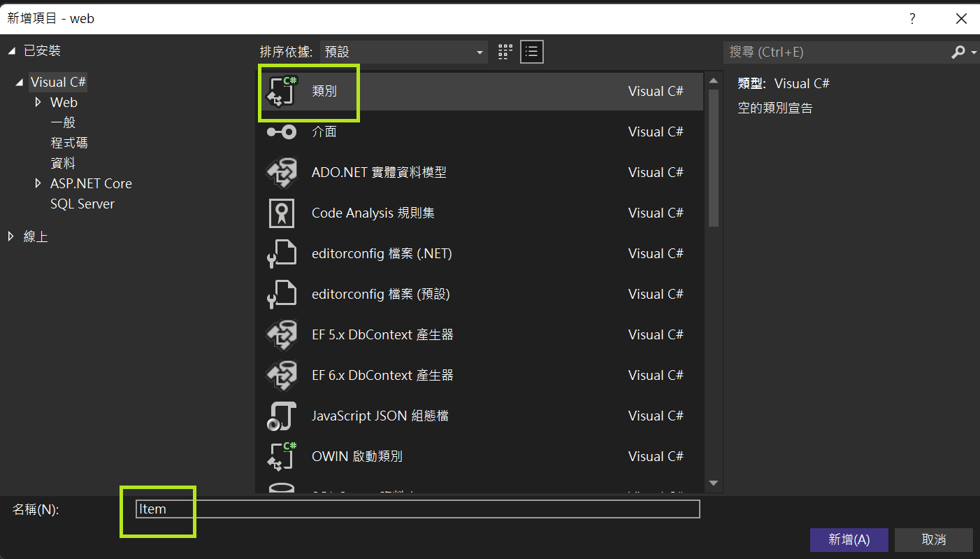Collapse the Visual C# tree node
The width and height of the screenshot is (980, 559).
[19, 83]
